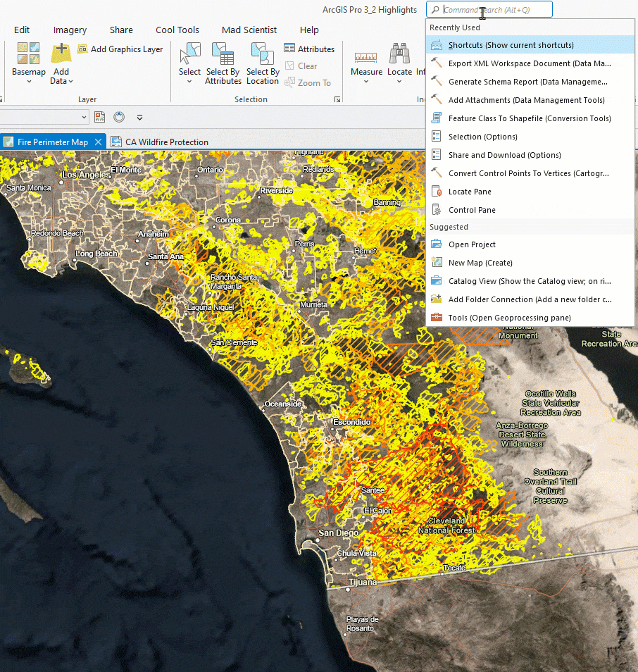Screen dimensions: 638x672
Task: Click the San Diego map label
Action: [x=338, y=533]
